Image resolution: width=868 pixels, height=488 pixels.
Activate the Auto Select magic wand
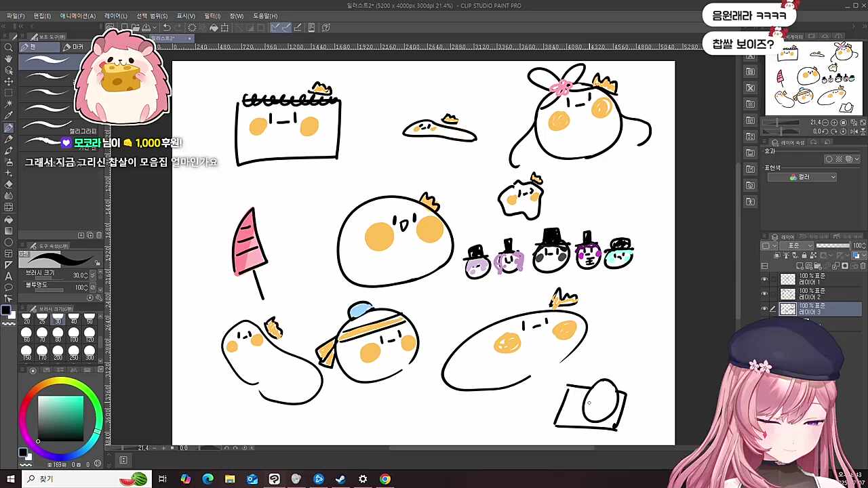tap(9, 105)
